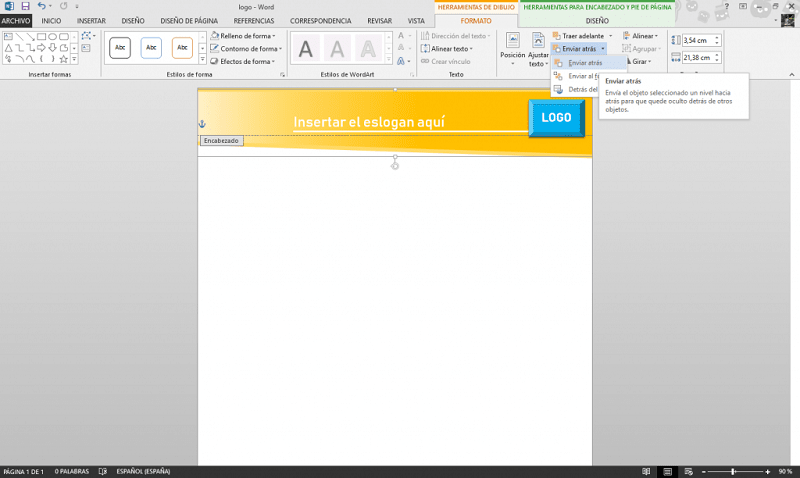
Task: Expand the shape styles gallery
Action: (203, 60)
